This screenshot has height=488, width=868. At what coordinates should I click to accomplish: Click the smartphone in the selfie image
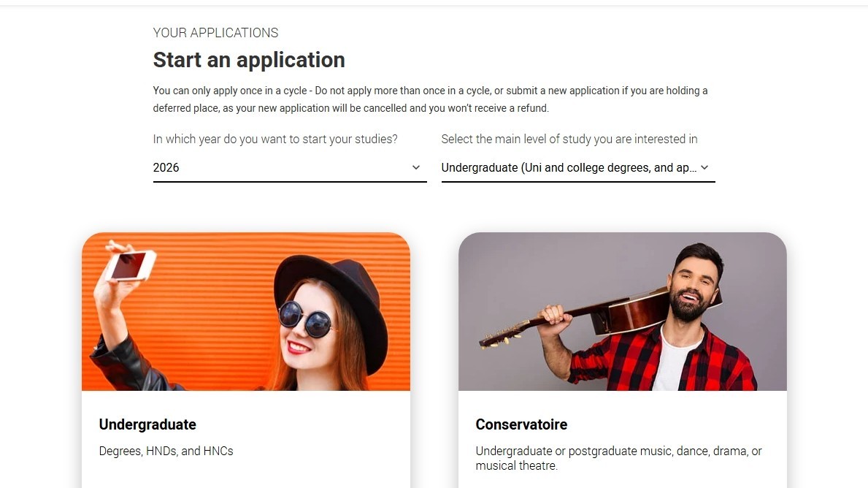[131, 265]
